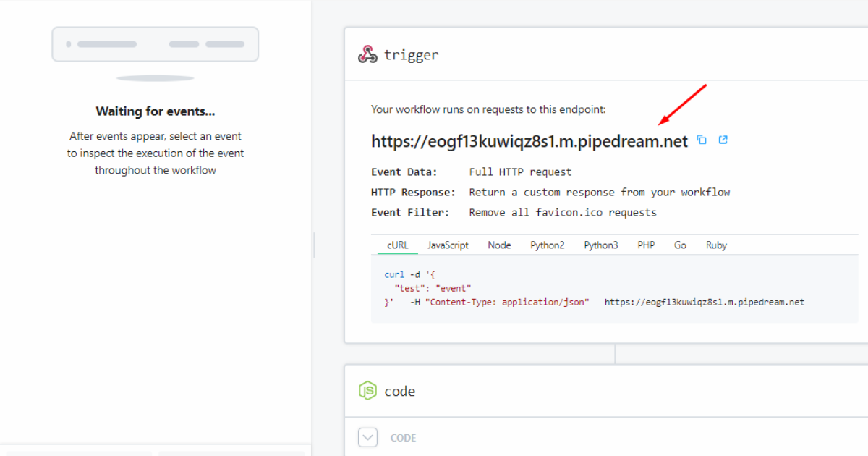Switch to the Ruby tab

(x=716, y=245)
